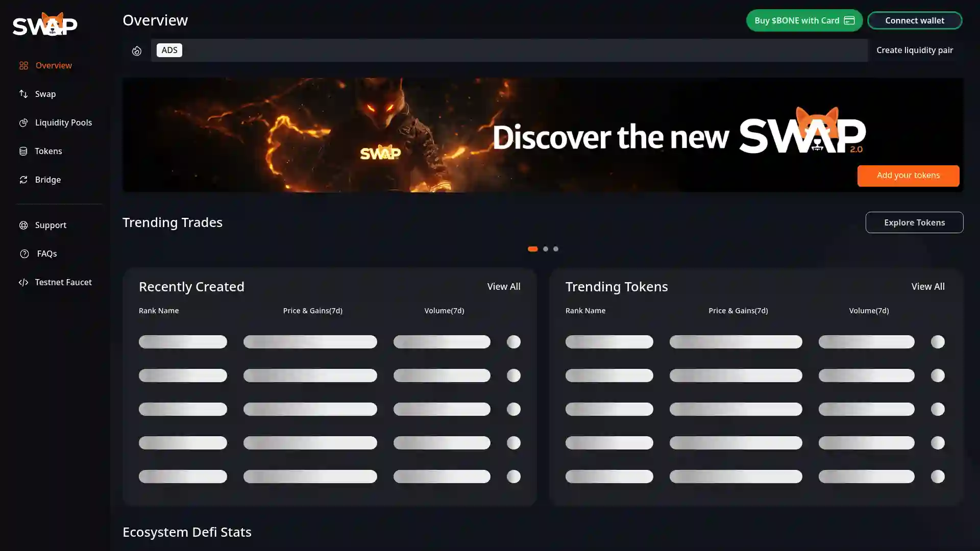
Task: Select the first orange carousel dot
Action: coord(532,249)
